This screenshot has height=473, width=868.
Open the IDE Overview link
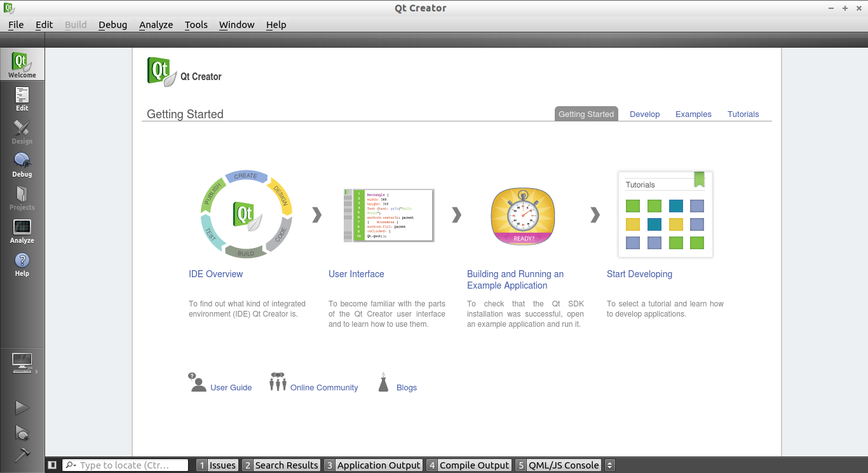click(x=216, y=274)
